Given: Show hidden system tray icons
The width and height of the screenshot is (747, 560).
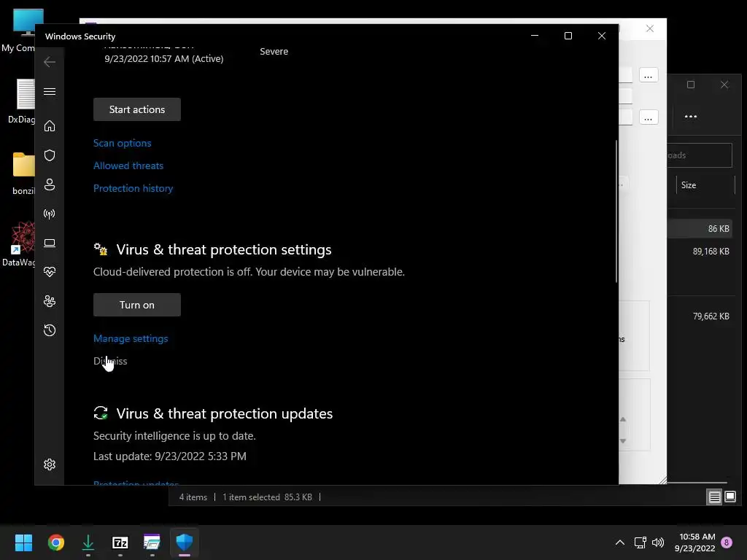Looking at the screenshot, I should click(x=620, y=542).
